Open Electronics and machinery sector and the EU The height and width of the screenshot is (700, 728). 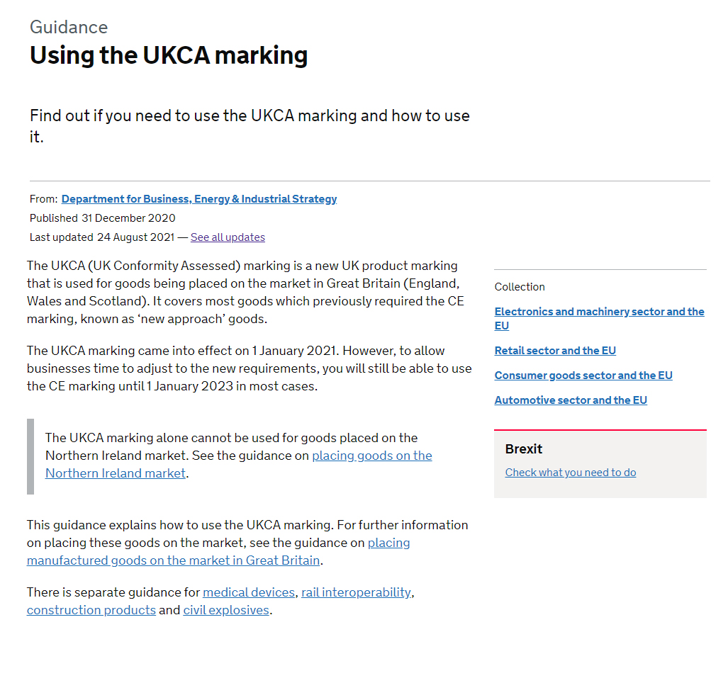point(599,312)
